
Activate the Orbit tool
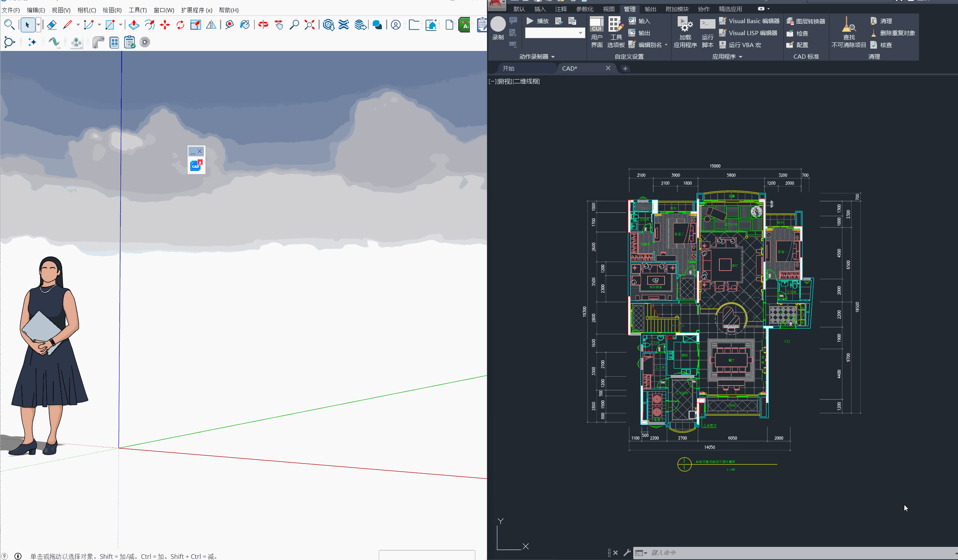[263, 25]
